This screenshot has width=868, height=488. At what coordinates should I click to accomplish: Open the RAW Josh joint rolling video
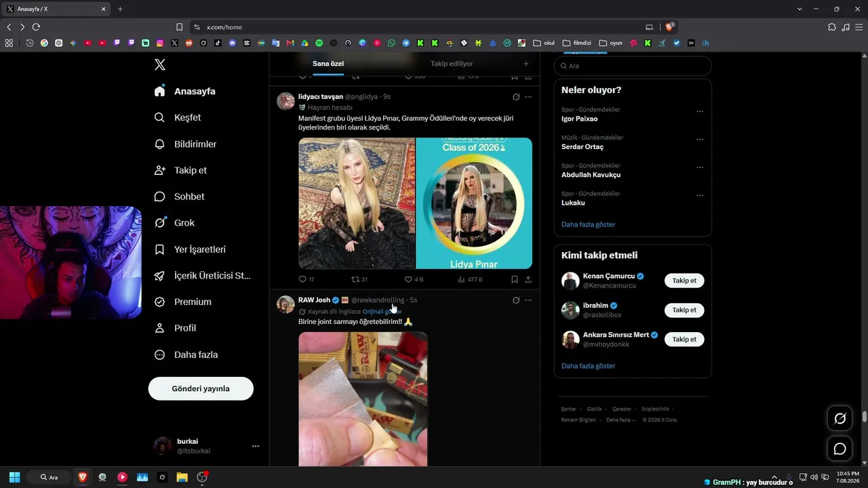363,399
